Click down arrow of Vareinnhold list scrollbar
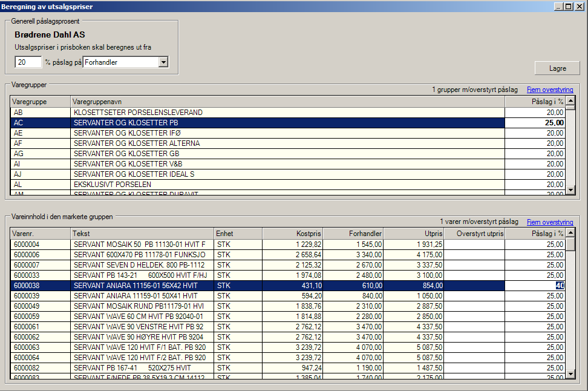The width and height of the screenshot is (588, 391). tap(570, 373)
